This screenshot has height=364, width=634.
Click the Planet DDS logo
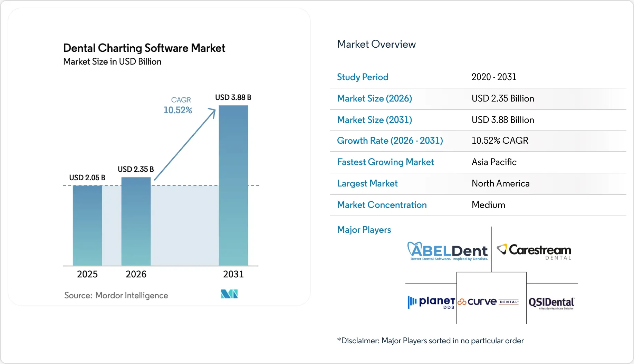(431, 302)
